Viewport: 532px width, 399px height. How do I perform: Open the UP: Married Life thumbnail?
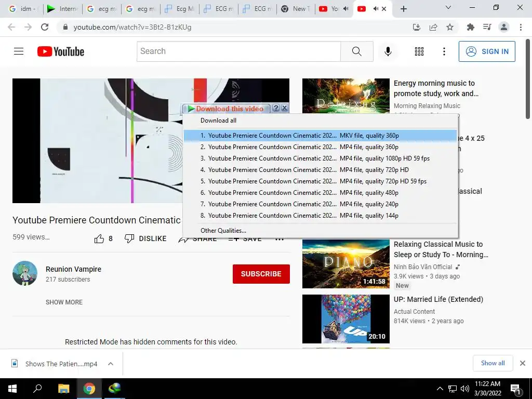345,319
